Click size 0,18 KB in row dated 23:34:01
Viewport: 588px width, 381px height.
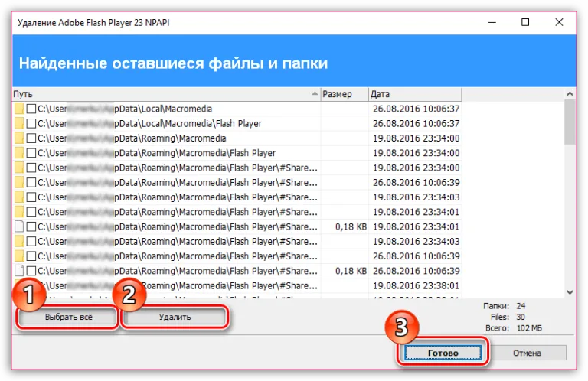point(351,226)
